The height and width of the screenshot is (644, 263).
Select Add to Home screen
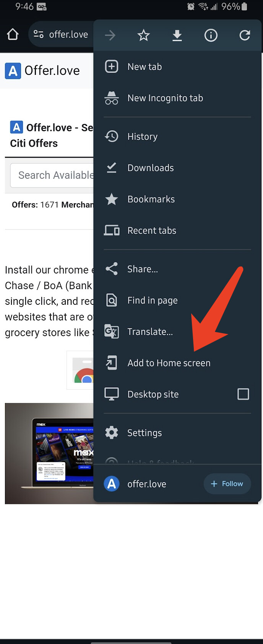click(x=178, y=363)
